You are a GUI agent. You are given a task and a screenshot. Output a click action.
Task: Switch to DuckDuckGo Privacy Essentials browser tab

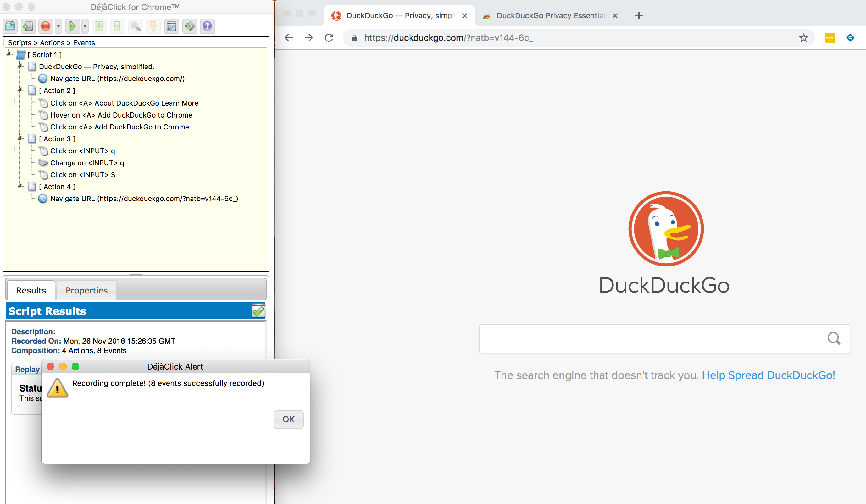pyautogui.click(x=550, y=15)
